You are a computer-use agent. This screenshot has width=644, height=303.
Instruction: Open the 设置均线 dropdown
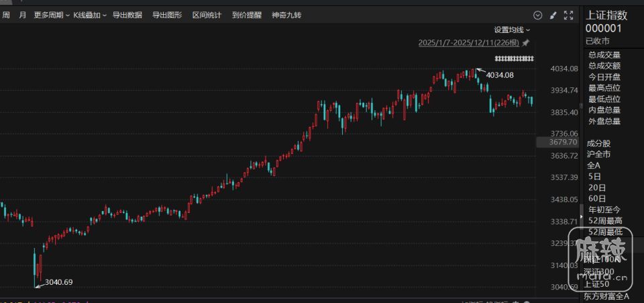click(x=512, y=30)
